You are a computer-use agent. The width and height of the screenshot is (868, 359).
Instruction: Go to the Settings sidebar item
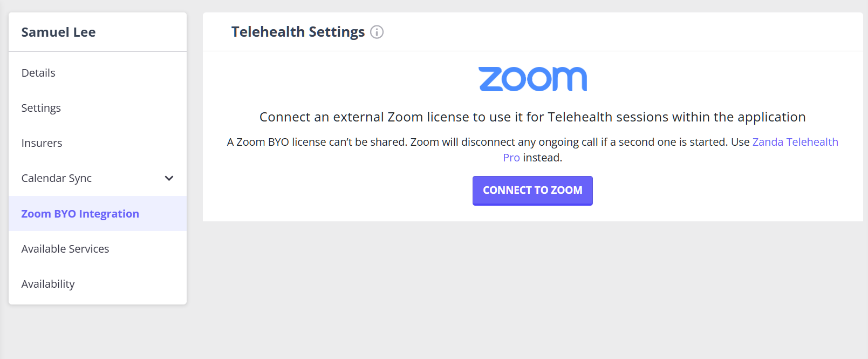[x=41, y=108]
